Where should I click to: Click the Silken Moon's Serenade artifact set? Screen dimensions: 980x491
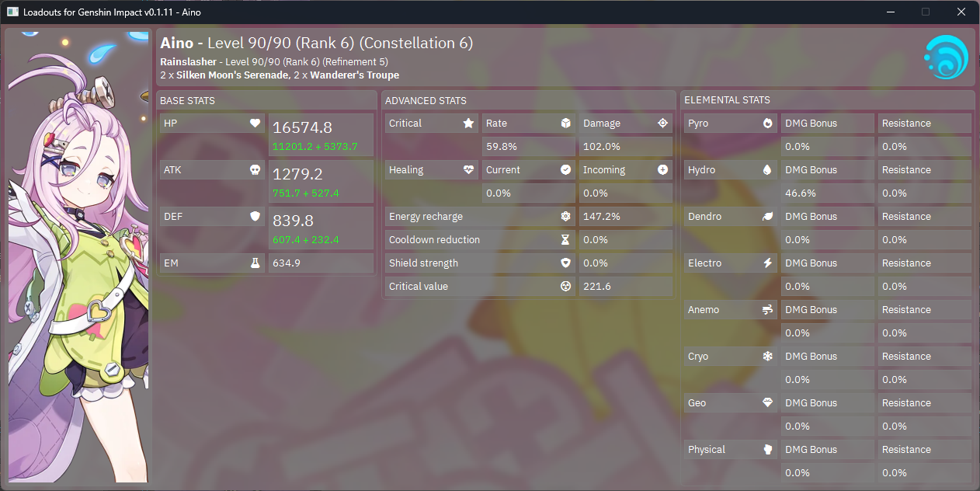click(231, 75)
